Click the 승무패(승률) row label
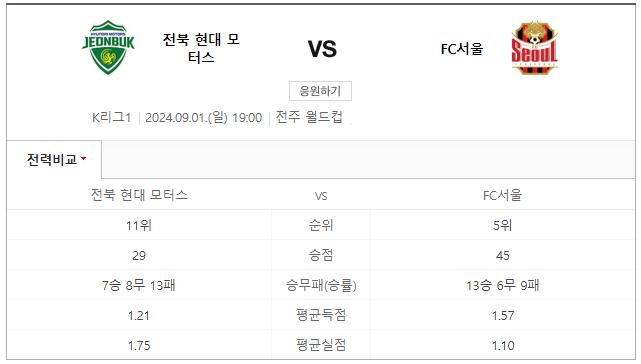Viewport: 641px width, 364px height. [321, 285]
